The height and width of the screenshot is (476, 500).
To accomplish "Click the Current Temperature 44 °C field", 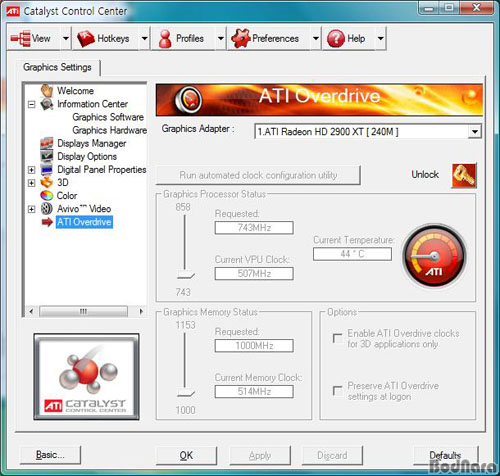I will (352, 254).
